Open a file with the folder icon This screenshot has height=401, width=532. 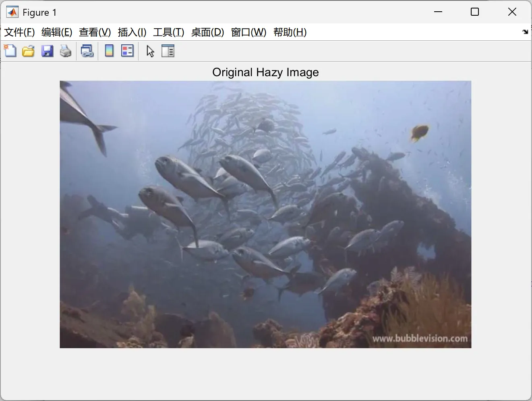pos(28,51)
